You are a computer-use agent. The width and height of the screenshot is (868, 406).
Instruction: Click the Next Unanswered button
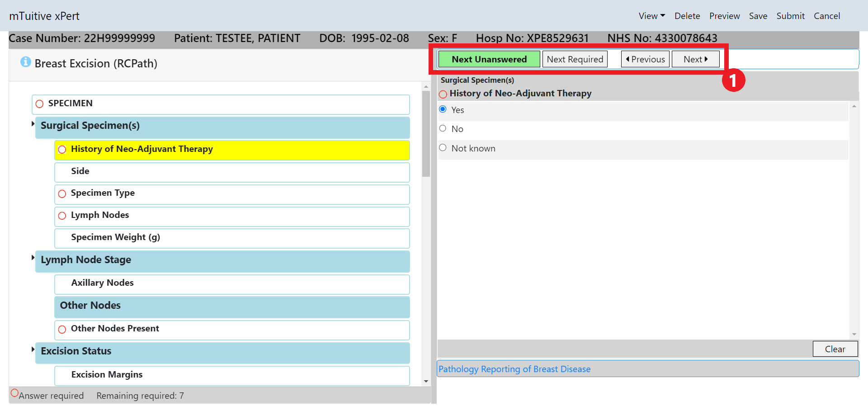pos(489,59)
